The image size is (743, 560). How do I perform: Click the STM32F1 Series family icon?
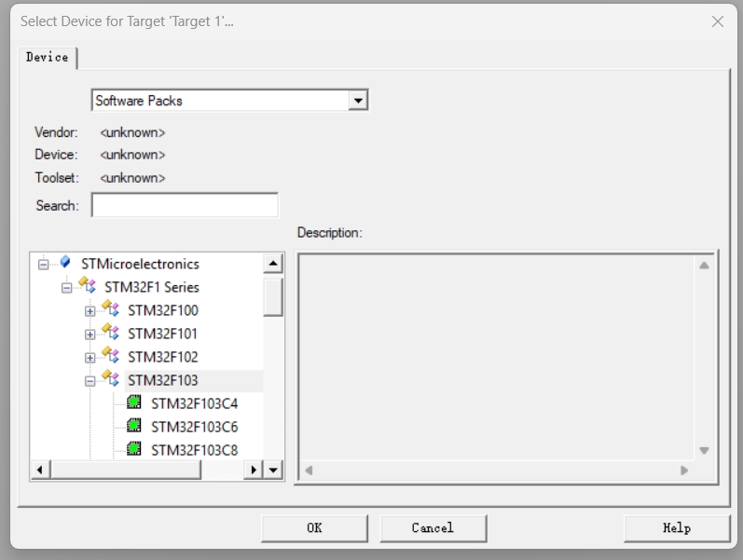(x=88, y=285)
